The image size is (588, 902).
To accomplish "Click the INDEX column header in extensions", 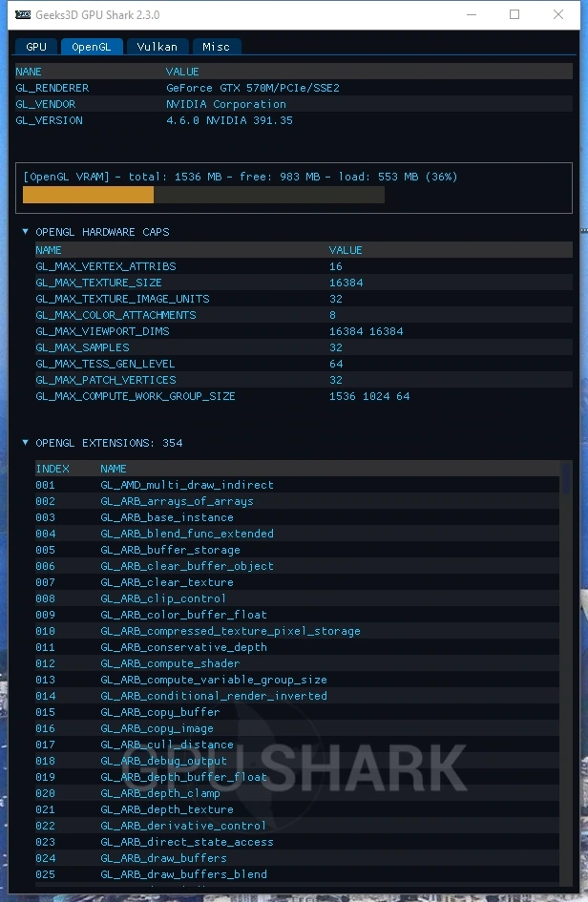I will click(52, 469).
